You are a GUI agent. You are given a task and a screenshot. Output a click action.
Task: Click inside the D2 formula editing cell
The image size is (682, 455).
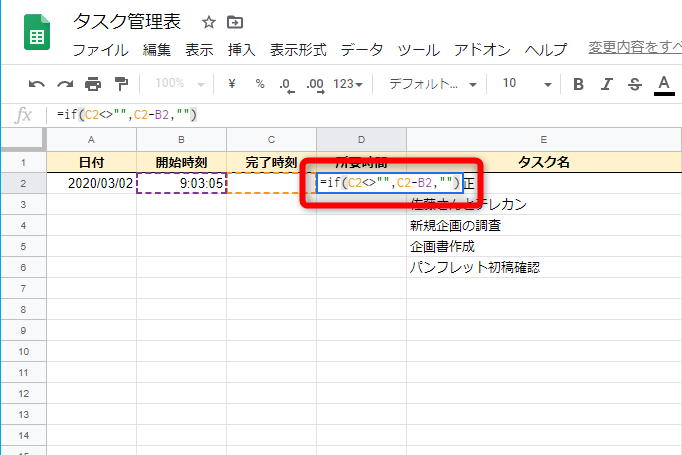click(390, 183)
